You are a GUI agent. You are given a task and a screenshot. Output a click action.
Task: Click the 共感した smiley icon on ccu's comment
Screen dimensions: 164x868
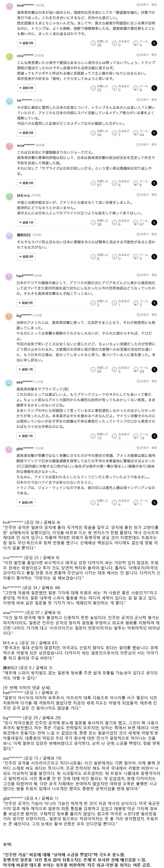[93, 88]
